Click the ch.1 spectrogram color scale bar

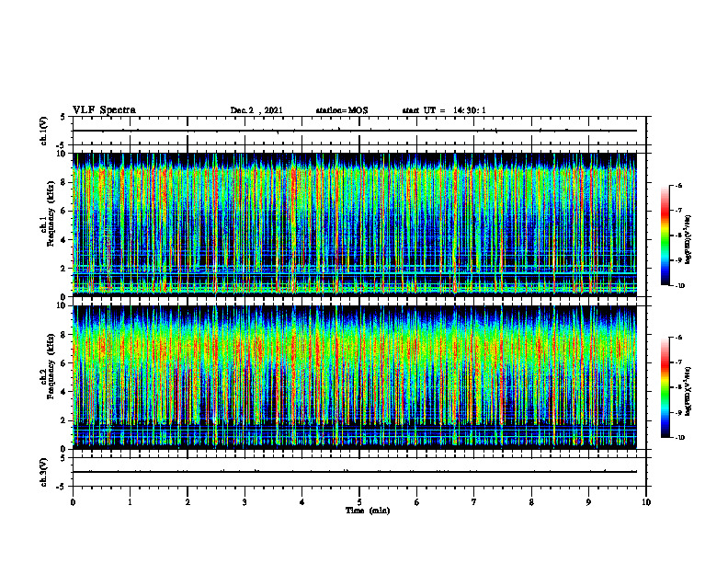[665, 236]
